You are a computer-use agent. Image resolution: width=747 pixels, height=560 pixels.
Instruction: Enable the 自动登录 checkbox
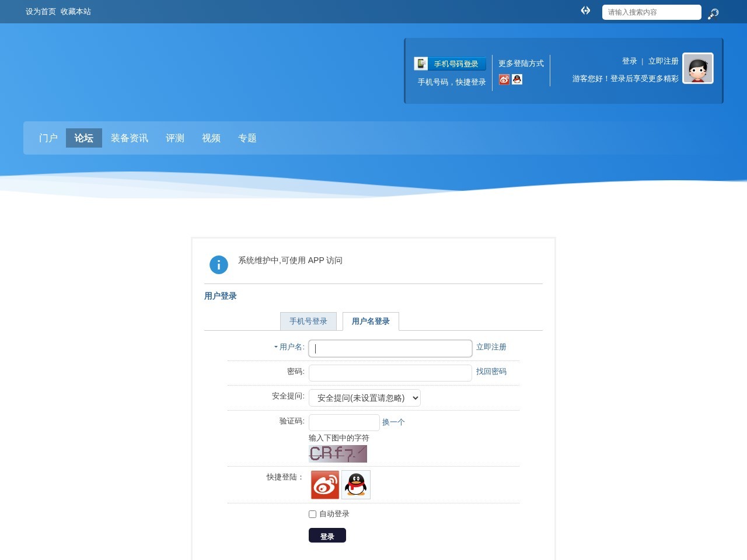point(312,514)
